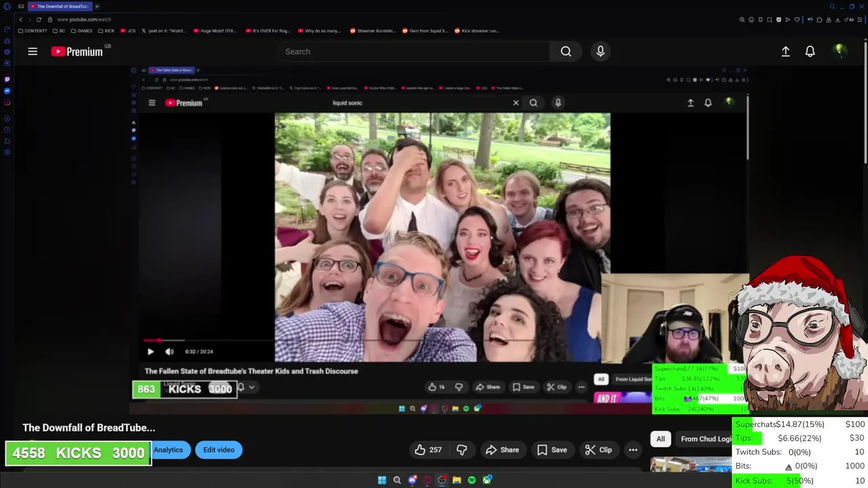Image resolution: width=868 pixels, height=488 pixels.
Task: Submit search with magnifier button
Action: pos(566,52)
